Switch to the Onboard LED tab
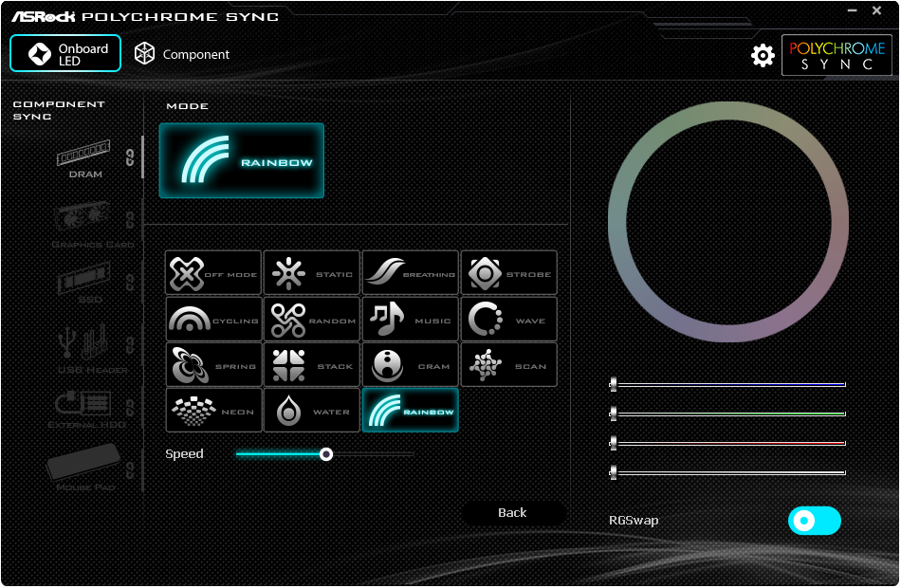901x588 pixels. point(65,53)
